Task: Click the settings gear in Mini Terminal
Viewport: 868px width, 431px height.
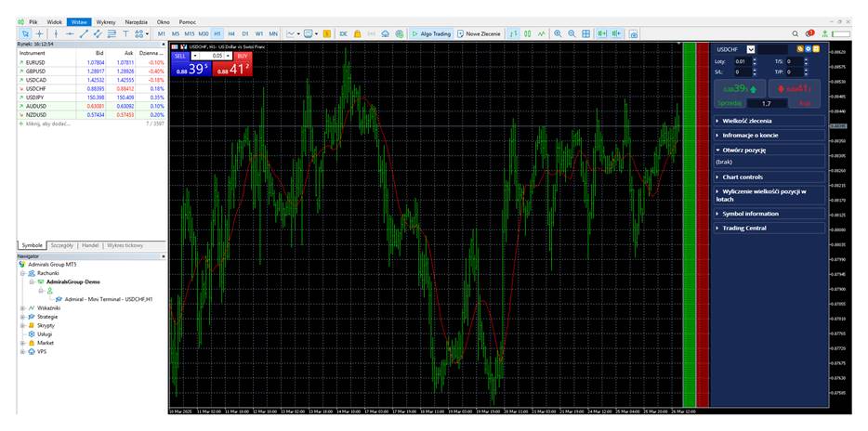Action: point(809,49)
